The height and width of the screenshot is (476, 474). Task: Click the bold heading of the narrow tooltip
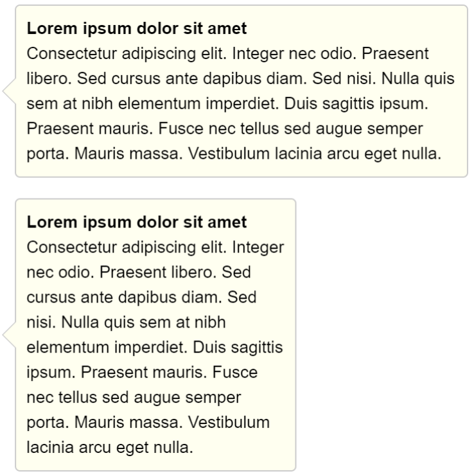pos(137,222)
